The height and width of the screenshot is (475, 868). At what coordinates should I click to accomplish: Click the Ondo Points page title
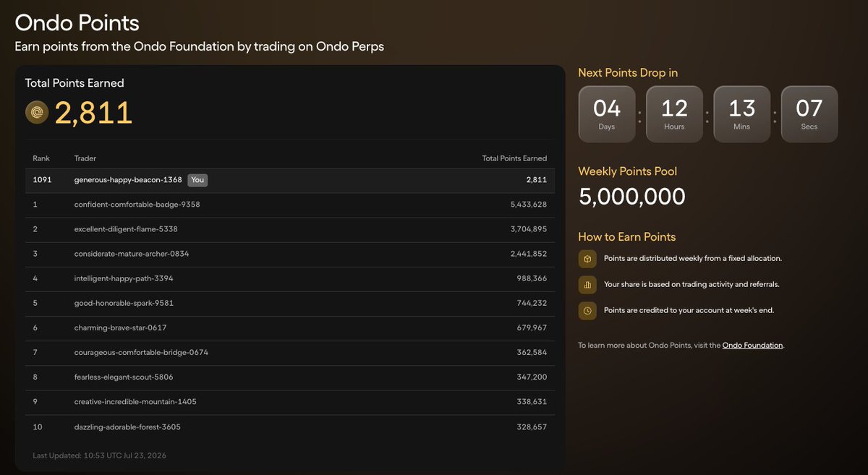[77, 22]
